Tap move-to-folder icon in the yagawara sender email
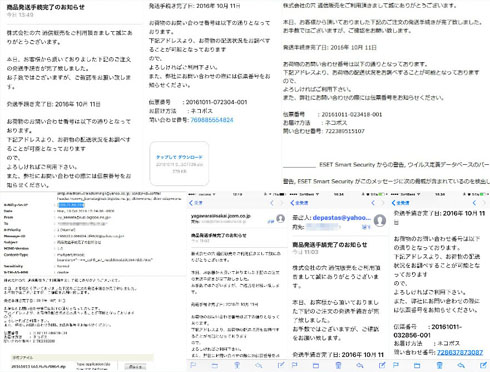 coord(215,365)
